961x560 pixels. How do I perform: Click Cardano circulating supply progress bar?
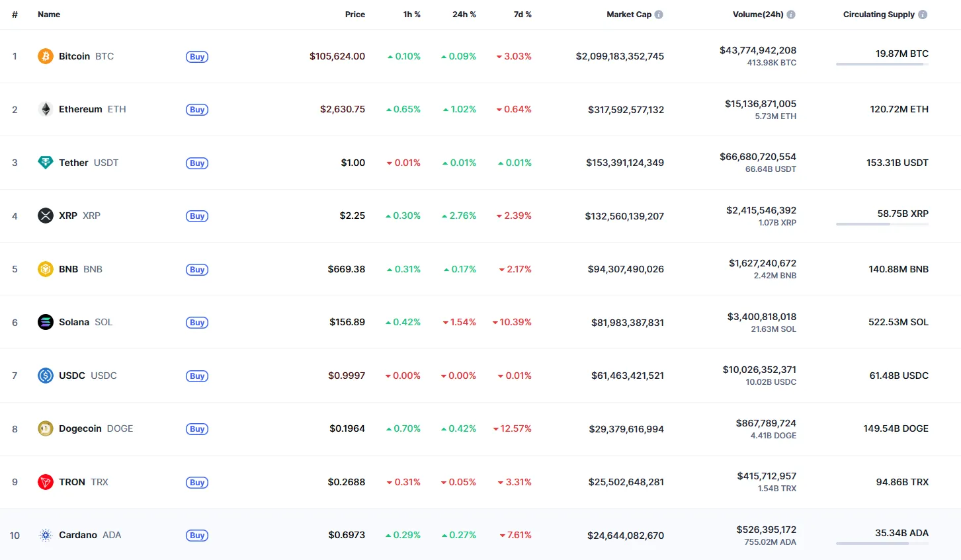click(882, 543)
